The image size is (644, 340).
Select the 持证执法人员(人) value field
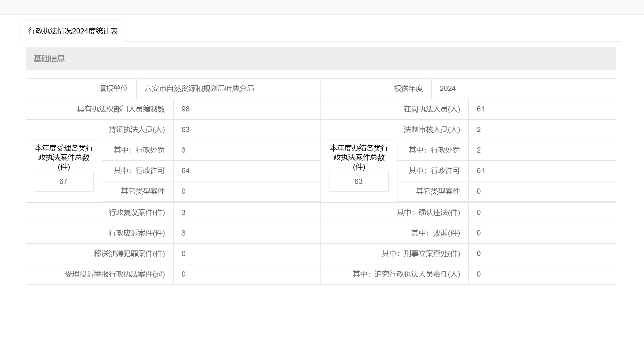[x=247, y=130]
